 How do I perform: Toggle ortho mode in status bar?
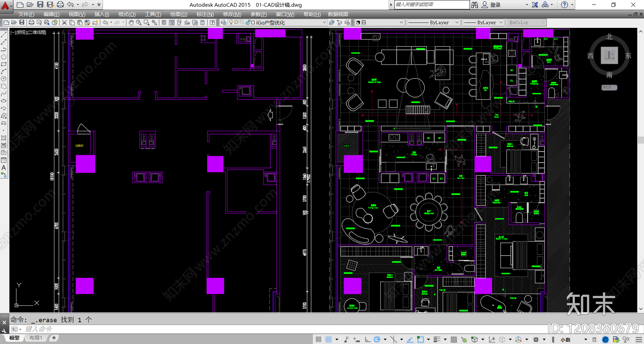click(367, 340)
